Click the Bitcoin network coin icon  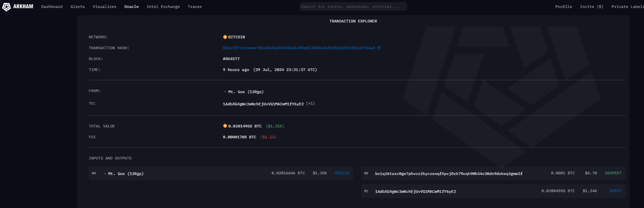click(x=225, y=37)
